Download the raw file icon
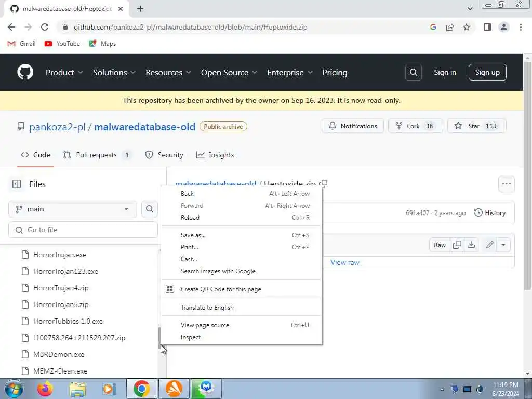This screenshot has width=532, height=399. tap(471, 245)
